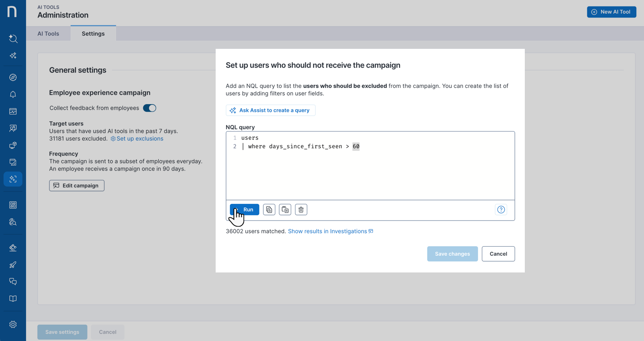Viewport: 644px width, 341px height.
Task: Click the paste query clipboard icon
Action: (285, 209)
